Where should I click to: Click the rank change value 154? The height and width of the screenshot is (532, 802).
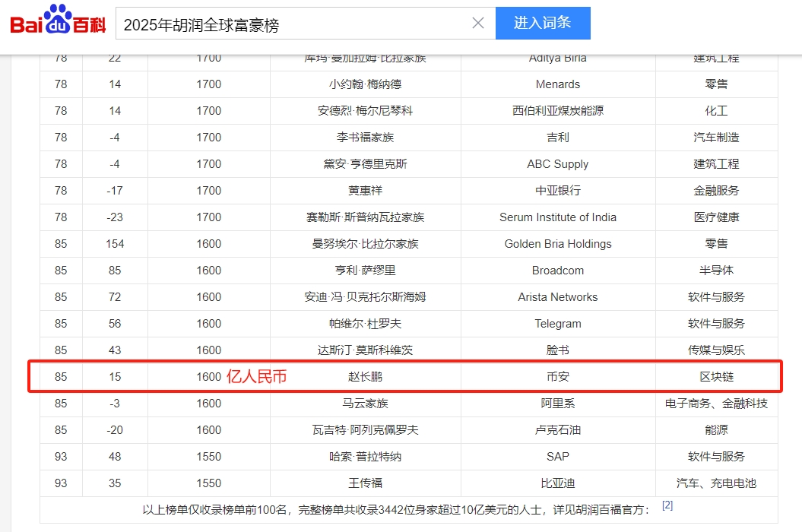coord(115,244)
